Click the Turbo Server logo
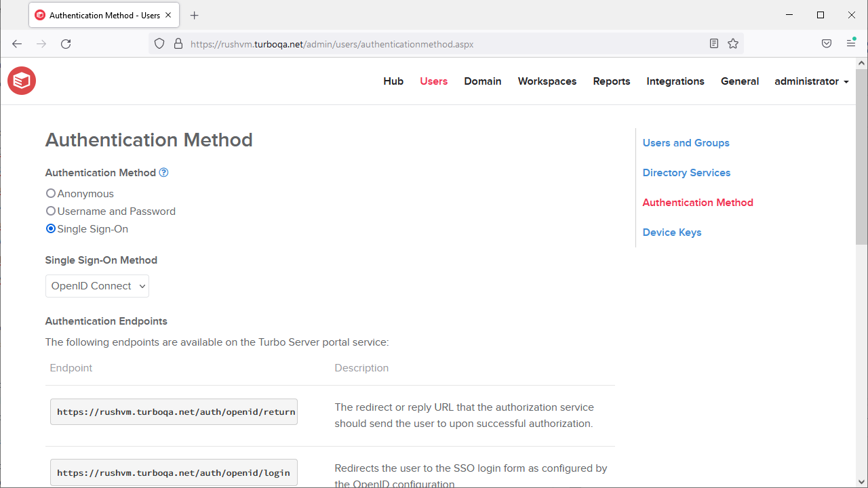This screenshot has width=868, height=488. [x=21, y=80]
